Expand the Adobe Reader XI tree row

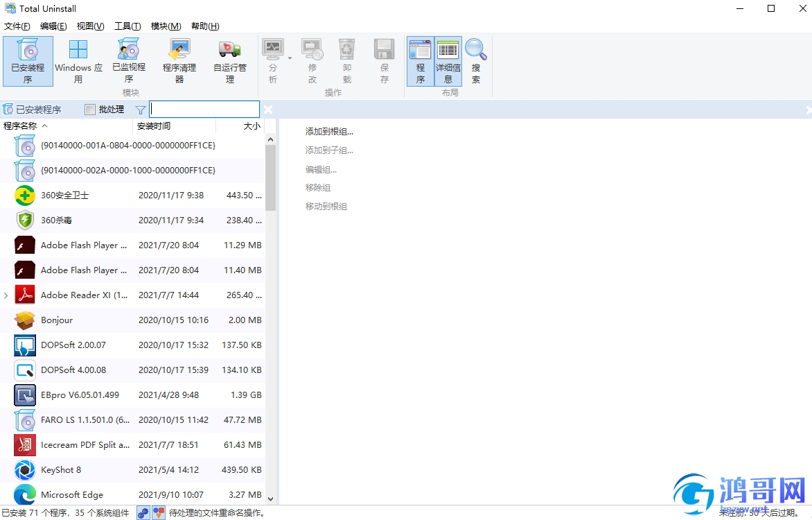[6, 295]
